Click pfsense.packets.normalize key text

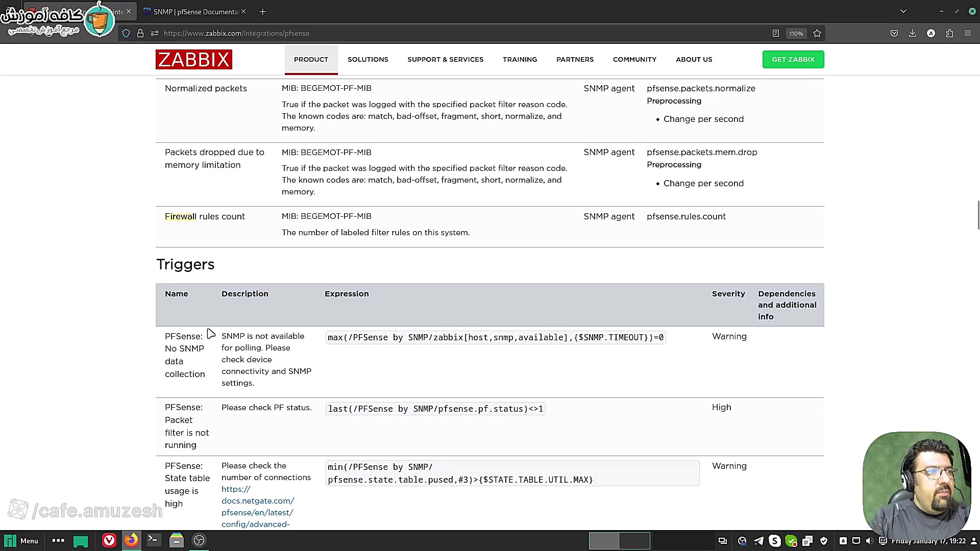tap(701, 88)
